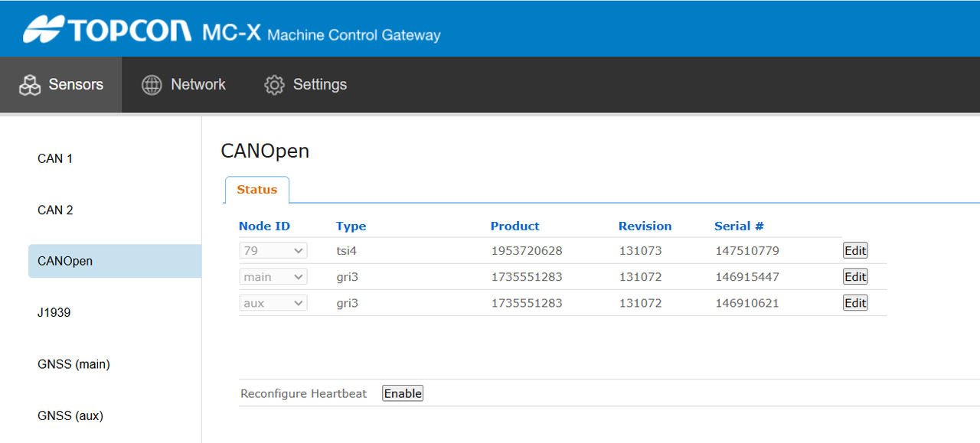Click the Sensors cubes icon

coord(30,85)
